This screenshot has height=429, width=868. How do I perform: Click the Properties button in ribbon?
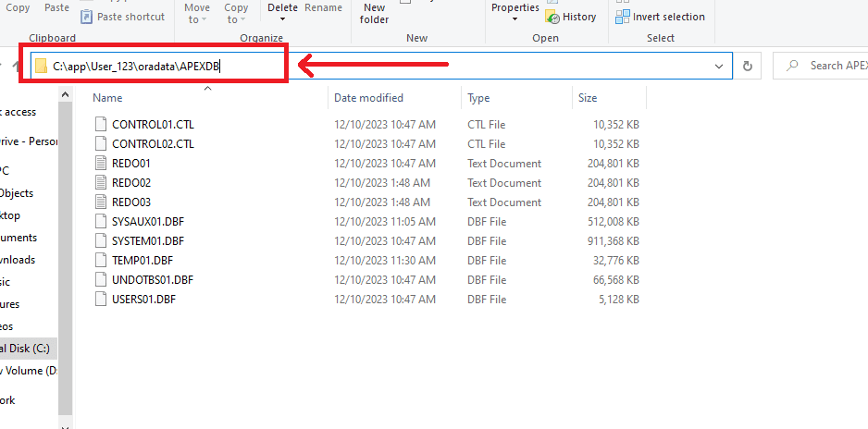click(x=515, y=8)
